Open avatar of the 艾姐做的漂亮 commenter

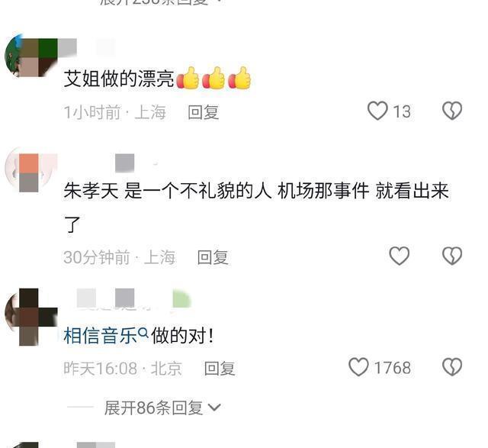pyautogui.click(x=31, y=56)
